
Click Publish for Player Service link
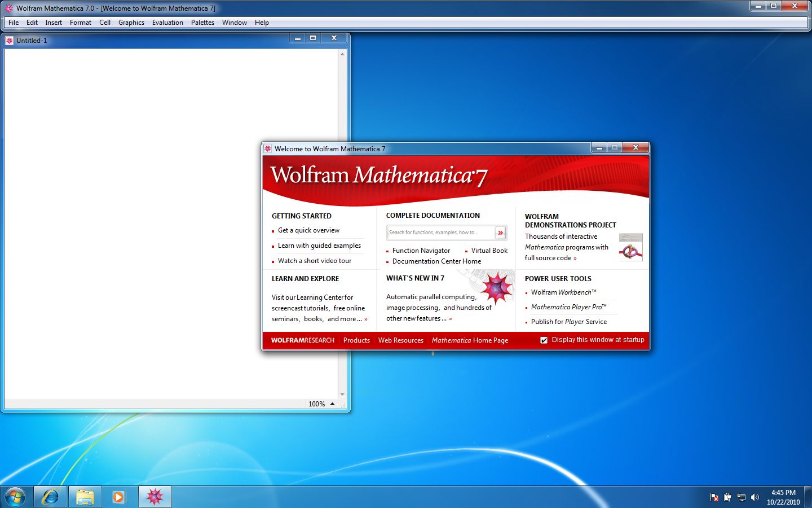coord(569,322)
